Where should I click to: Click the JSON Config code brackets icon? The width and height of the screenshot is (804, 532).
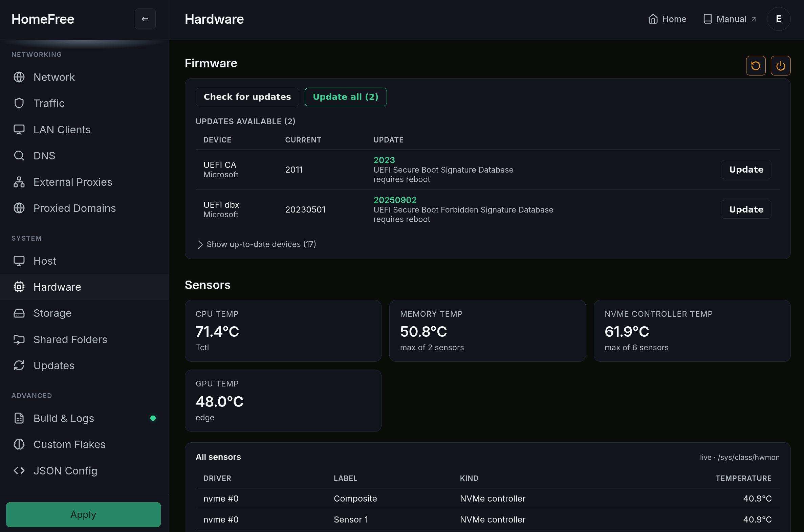coord(19,471)
